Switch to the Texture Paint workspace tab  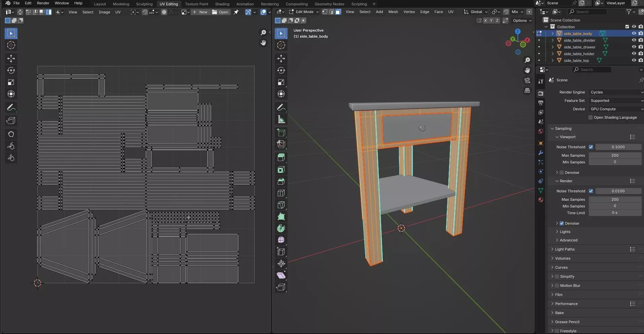[x=196, y=4]
